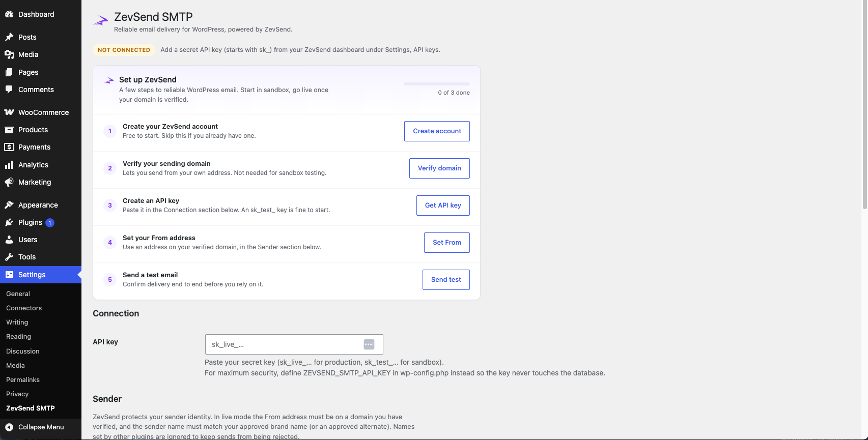The width and height of the screenshot is (868, 440).
Task: Click the Collapse Menu arrow icon
Action: (9, 427)
